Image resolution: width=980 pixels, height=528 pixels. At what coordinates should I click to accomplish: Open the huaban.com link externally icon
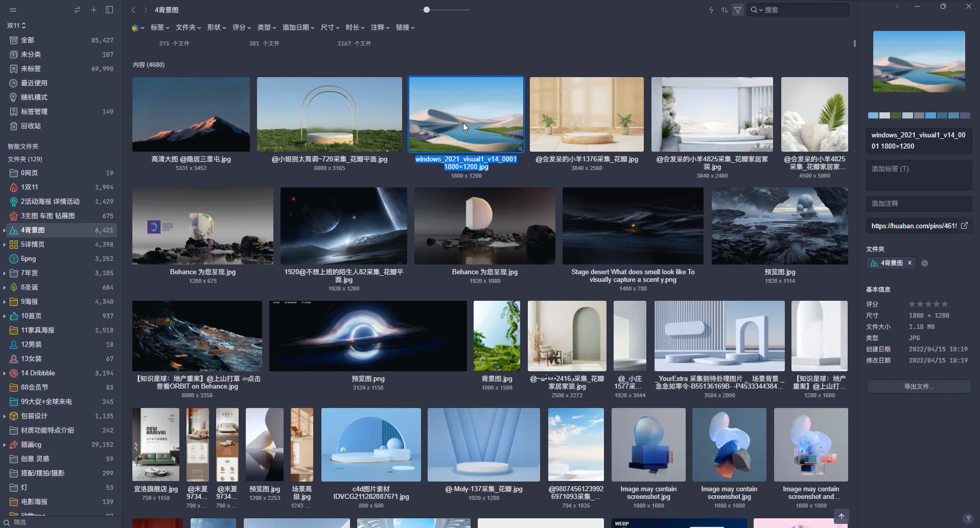pyautogui.click(x=964, y=226)
